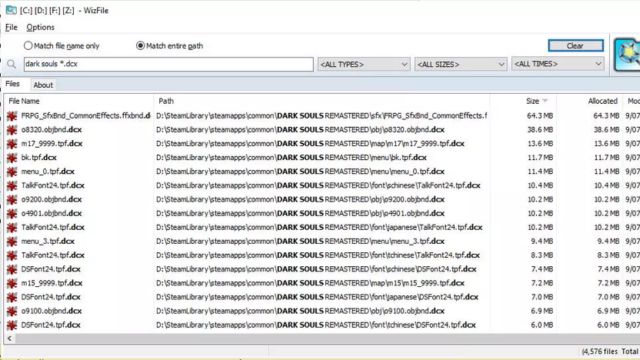Select file name o9100.objbnd.dcx
This screenshot has height=360, width=640.
pyautogui.click(x=51, y=311)
